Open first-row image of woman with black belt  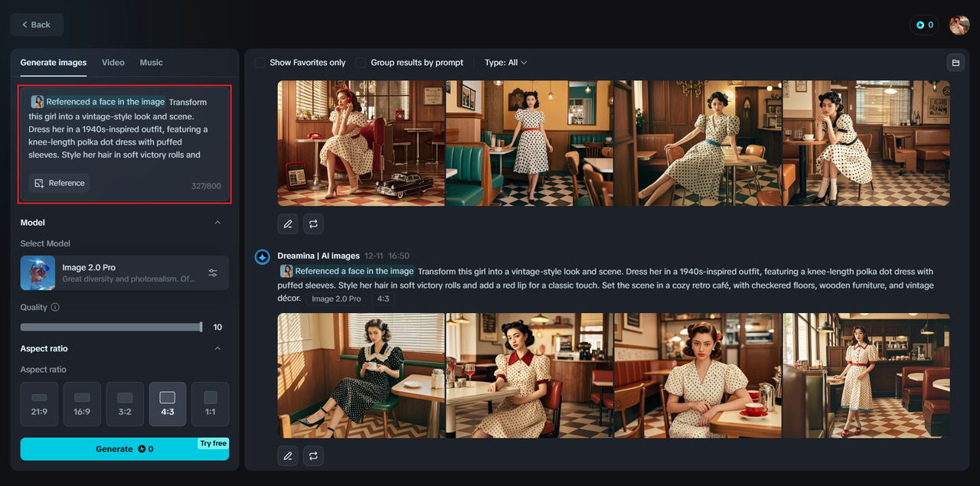(866, 143)
